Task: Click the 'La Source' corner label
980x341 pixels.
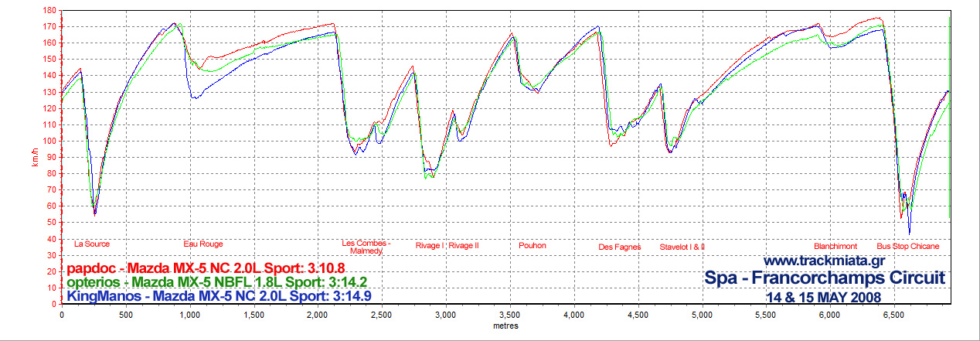Action: coord(92,244)
